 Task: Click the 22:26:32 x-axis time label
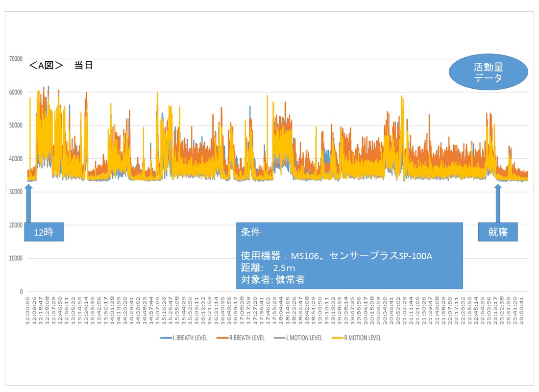[463, 311]
